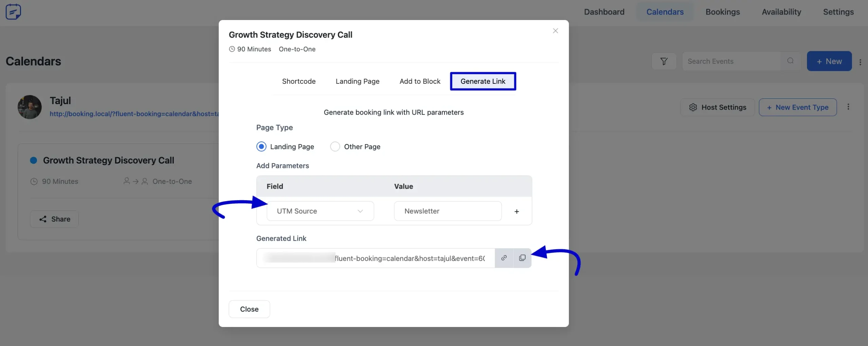The image size is (868, 346).
Task: Close the dialog using the X icon
Action: (x=555, y=31)
